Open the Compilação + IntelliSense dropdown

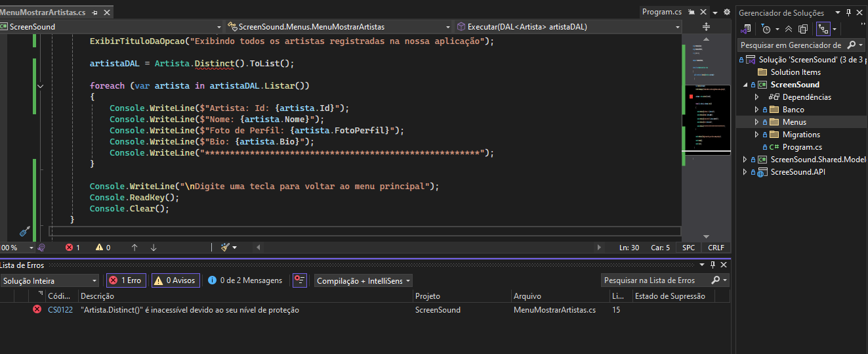pos(363,280)
